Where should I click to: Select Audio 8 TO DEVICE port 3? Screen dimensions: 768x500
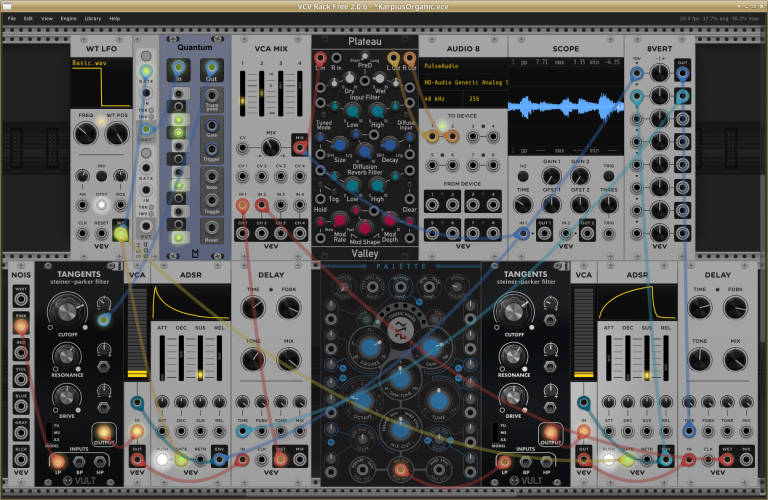pyautogui.click(x=473, y=136)
